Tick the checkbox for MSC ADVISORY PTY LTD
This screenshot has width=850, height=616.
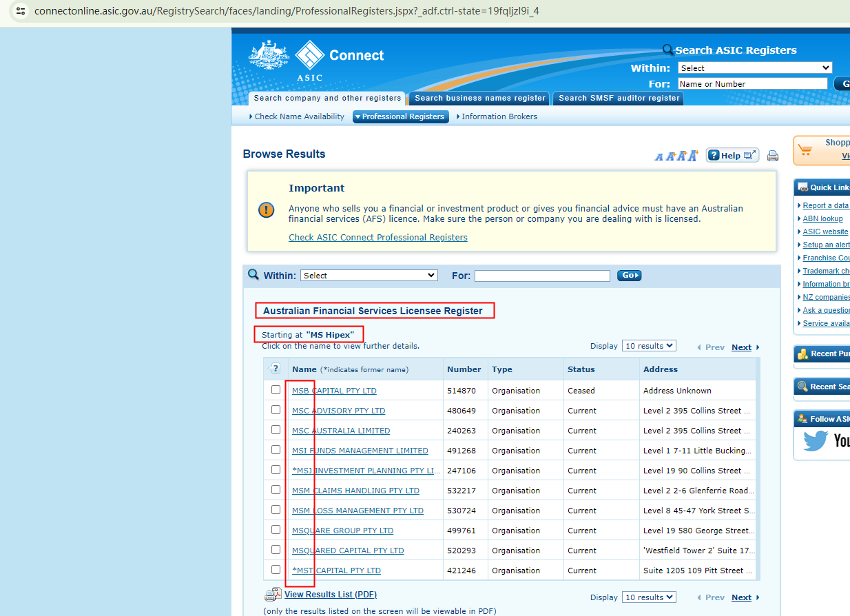click(x=276, y=409)
